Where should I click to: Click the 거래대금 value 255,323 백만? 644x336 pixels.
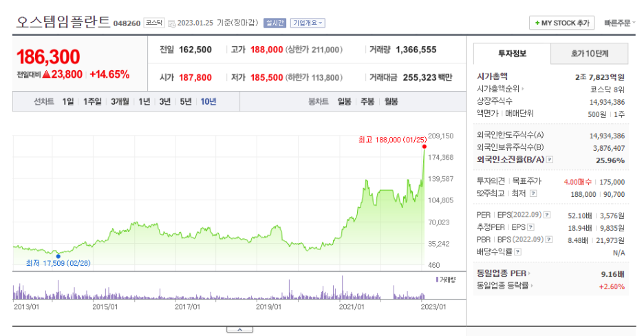427,78
